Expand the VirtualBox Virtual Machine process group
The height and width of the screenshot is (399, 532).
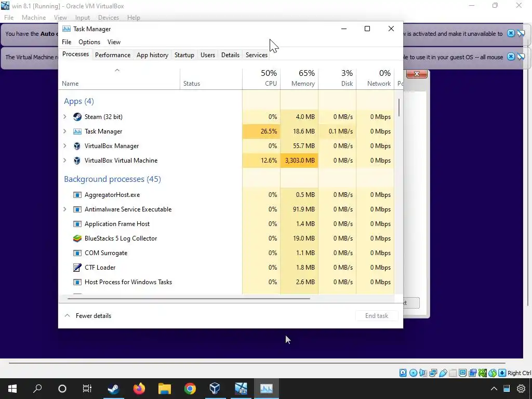point(65,161)
